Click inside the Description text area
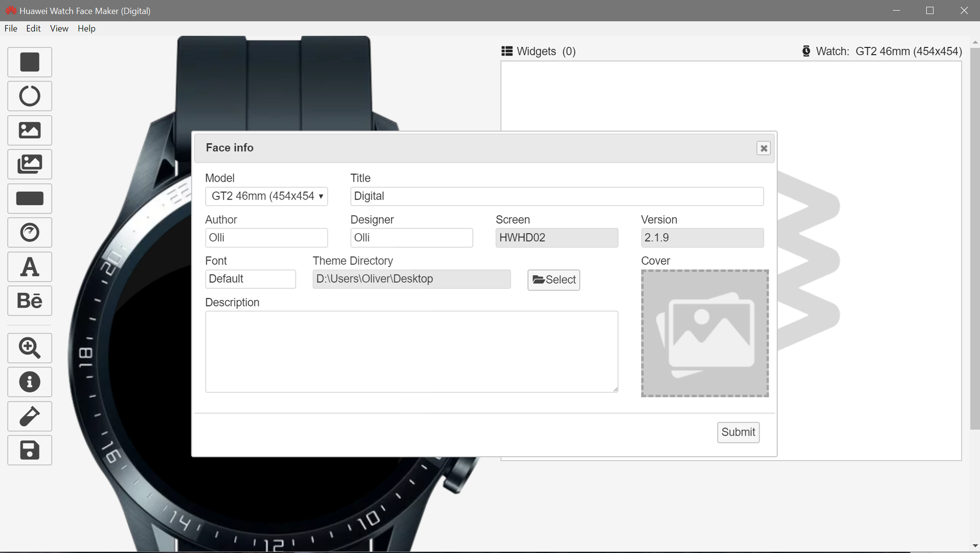Image resolution: width=980 pixels, height=553 pixels. coord(411,352)
